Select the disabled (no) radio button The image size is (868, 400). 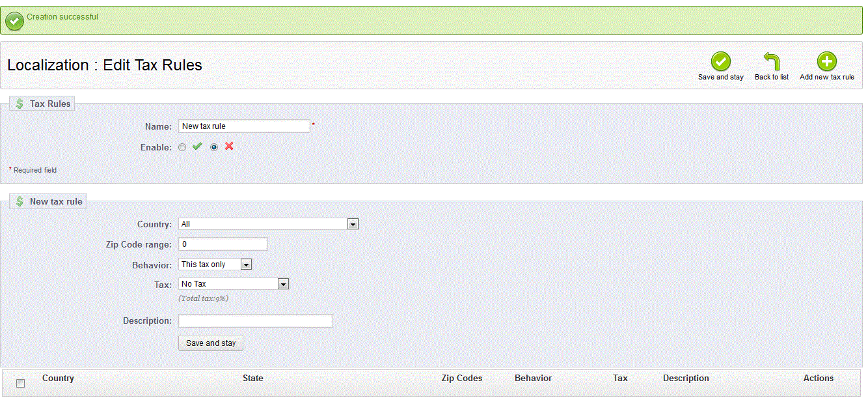[214, 147]
